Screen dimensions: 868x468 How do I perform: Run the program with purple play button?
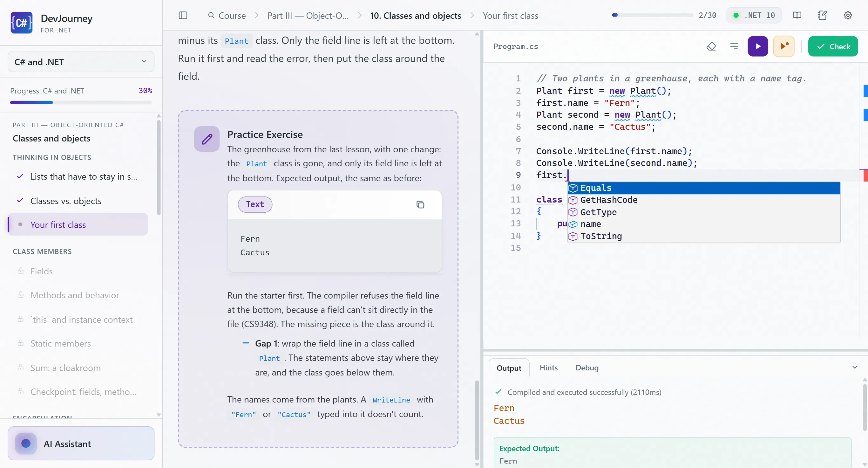(x=758, y=46)
